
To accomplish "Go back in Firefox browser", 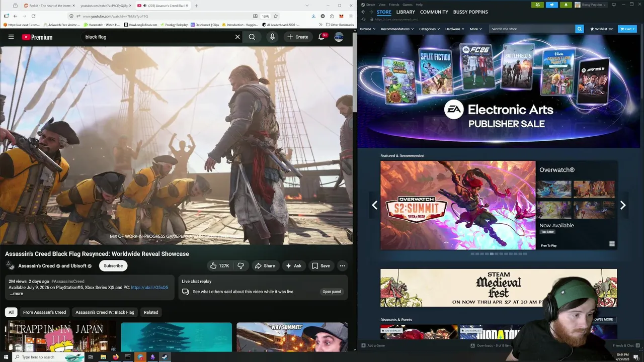I will 15,16.
